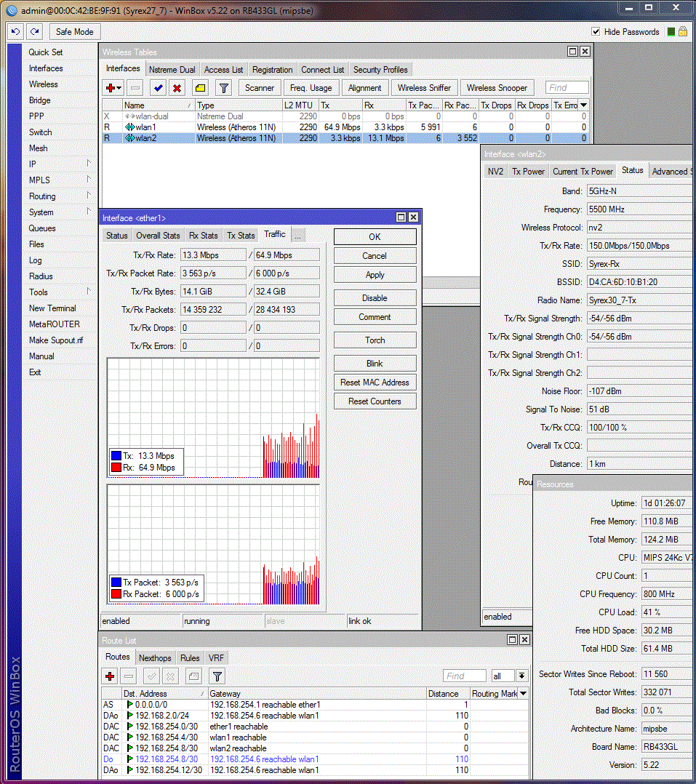The width and height of the screenshot is (696, 784).
Task: Open the Security Profiles tab
Action: tap(380, 70)
